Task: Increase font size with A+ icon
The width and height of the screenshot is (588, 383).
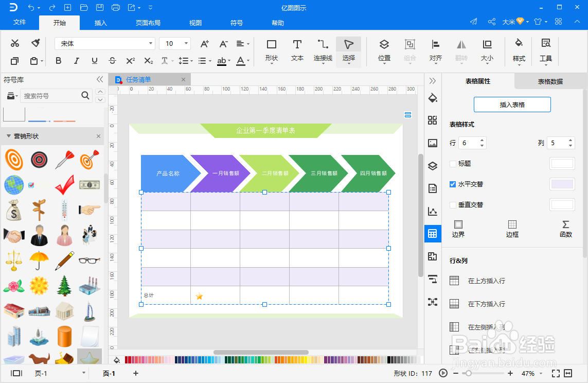Action: [204, 44]
